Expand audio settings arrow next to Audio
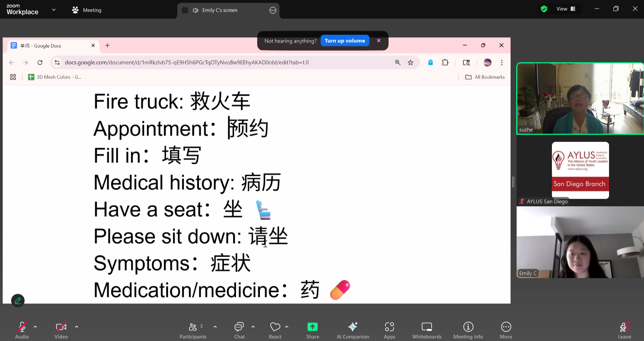Viewport: 644px width, 341px height. tap(35, 327)
